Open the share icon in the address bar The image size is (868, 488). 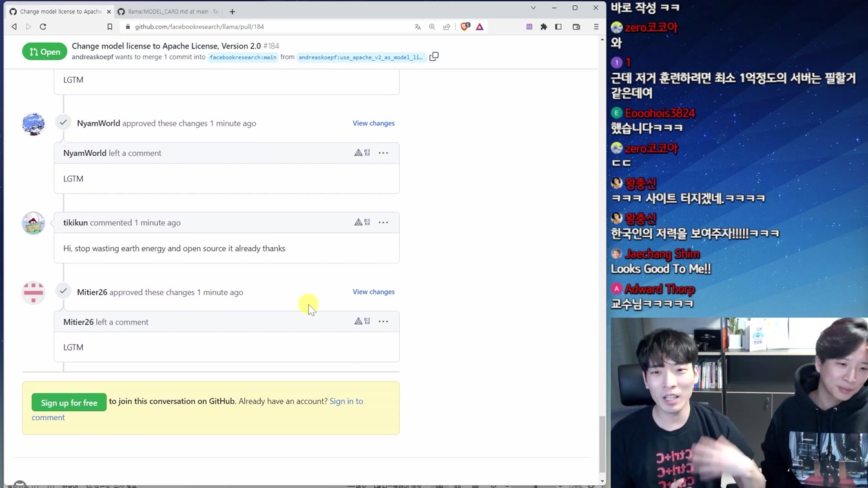(x=447, y=26)
